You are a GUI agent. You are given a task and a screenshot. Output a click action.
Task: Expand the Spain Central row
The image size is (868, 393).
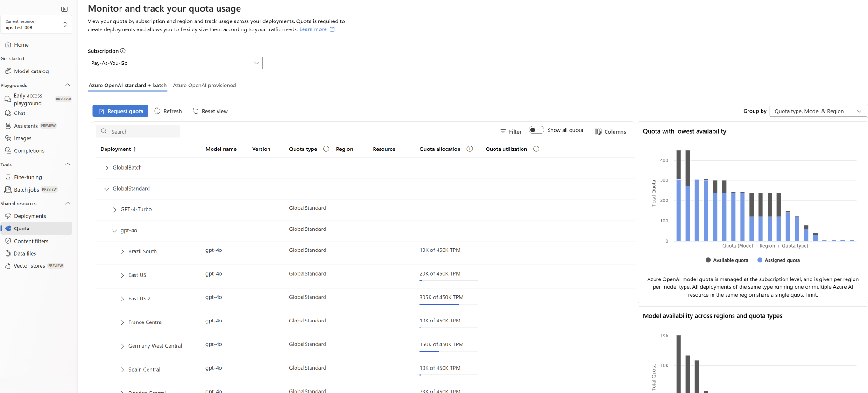(123, 370)
